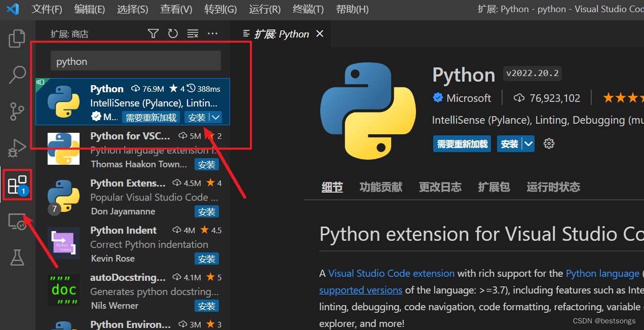This screenshot has width=644, height=330.
Task: Open the 转到(G) menu
Action: [x=220, y=9]
